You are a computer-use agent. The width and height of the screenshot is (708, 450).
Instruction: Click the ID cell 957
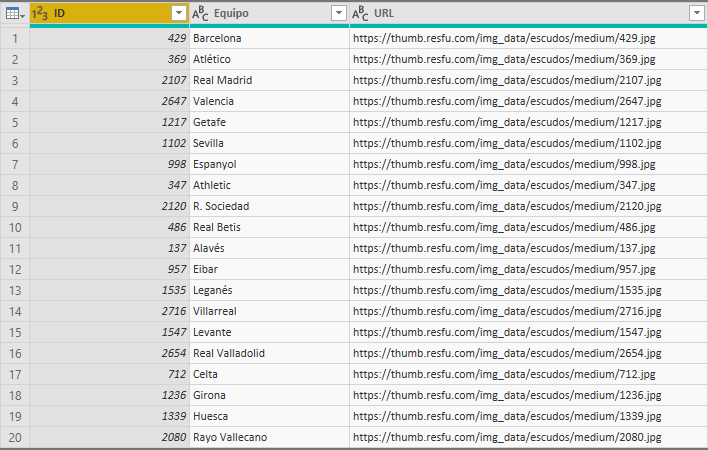[x=110, y=269]
